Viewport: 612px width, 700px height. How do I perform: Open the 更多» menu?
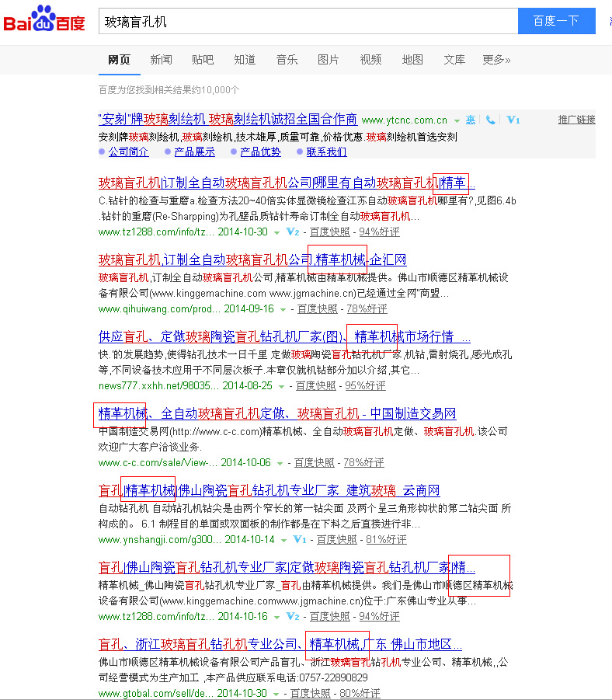(x=496, y=59)
